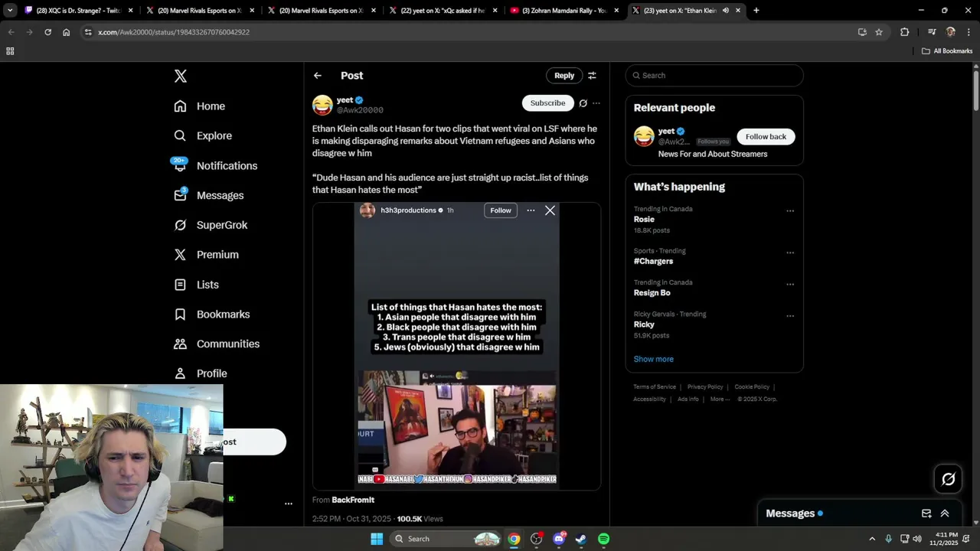980x551 pixels.
Task: Open the BackFromIt source link
Action: (x=353, y=500)
